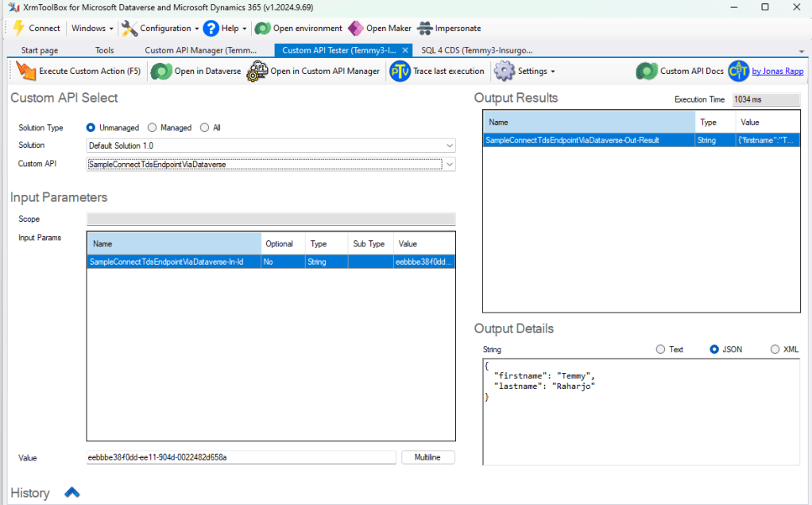Select XML output format radio
The image size is (812, 505).
coord(775,349)
